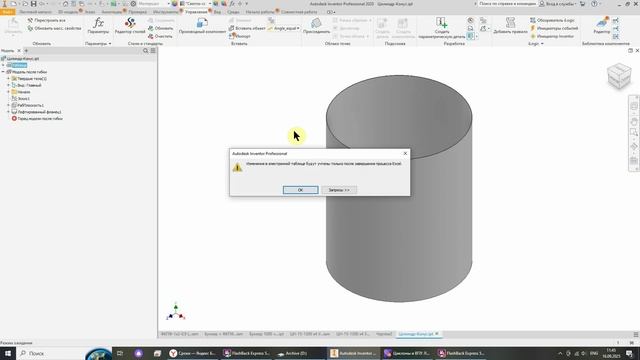640x360 pixels.
Task: Open the Производный компонент tool
Action: 202,26
